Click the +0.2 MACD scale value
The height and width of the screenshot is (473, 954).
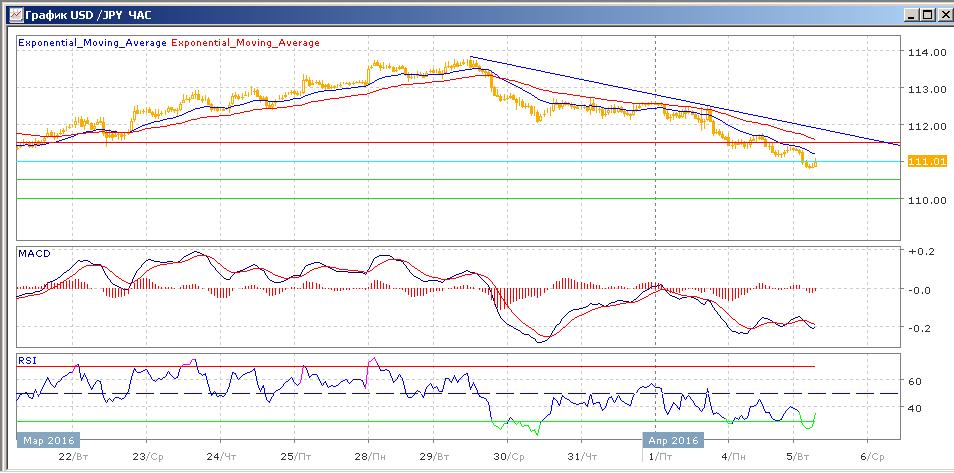click(x=919, y=252)
